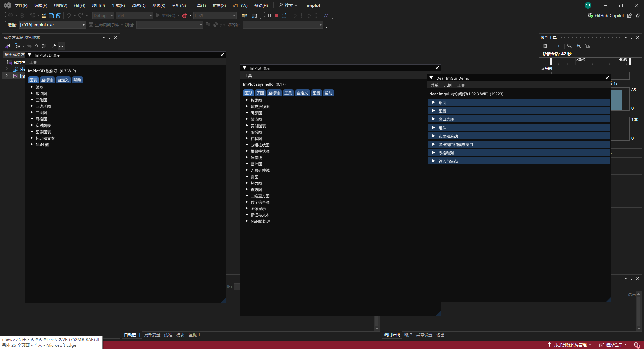Toggle Preview Selected Items icon
The image size is (644, 349).
coord(61,46)
